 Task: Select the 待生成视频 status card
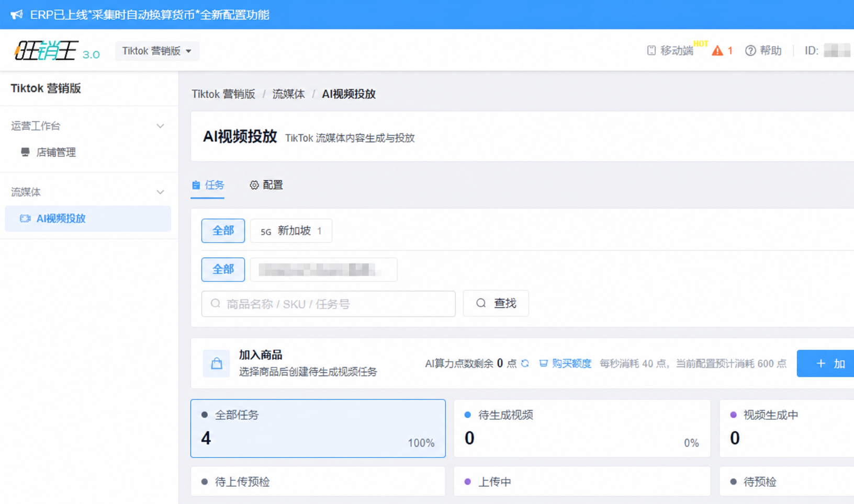(x=582, y=429)
